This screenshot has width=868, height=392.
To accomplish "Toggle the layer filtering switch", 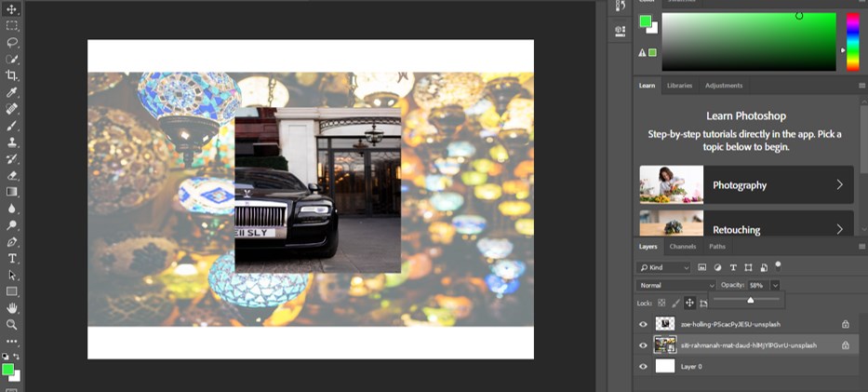I will [x=778, y=265].
